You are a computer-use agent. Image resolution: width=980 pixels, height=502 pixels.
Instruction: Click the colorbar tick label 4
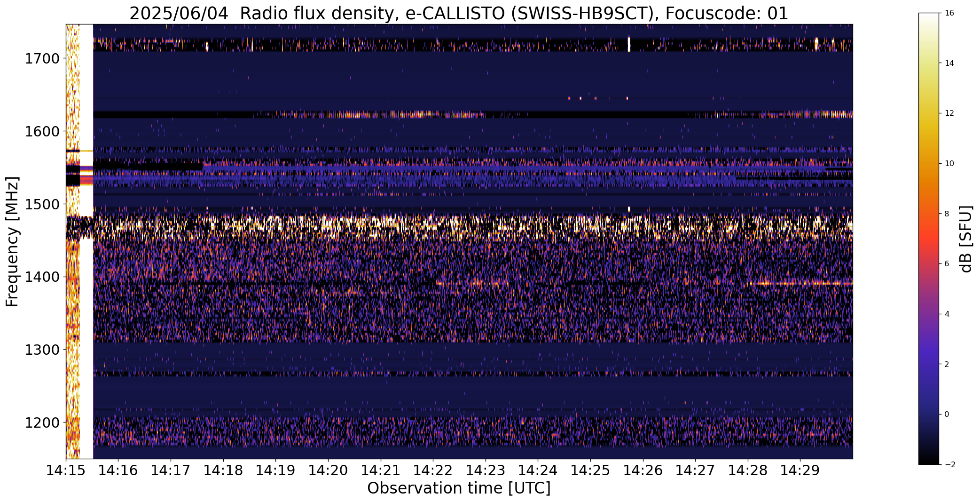click(x=947, y=314)
